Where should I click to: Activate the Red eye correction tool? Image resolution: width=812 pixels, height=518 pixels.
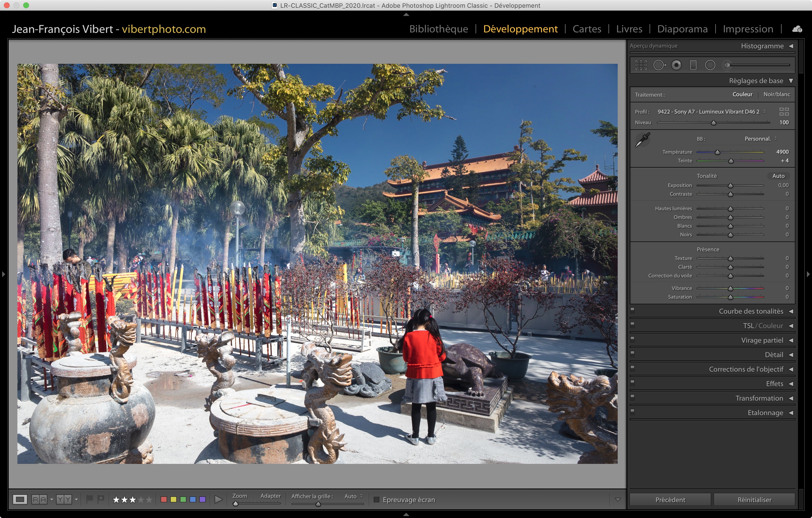(676, 65)
